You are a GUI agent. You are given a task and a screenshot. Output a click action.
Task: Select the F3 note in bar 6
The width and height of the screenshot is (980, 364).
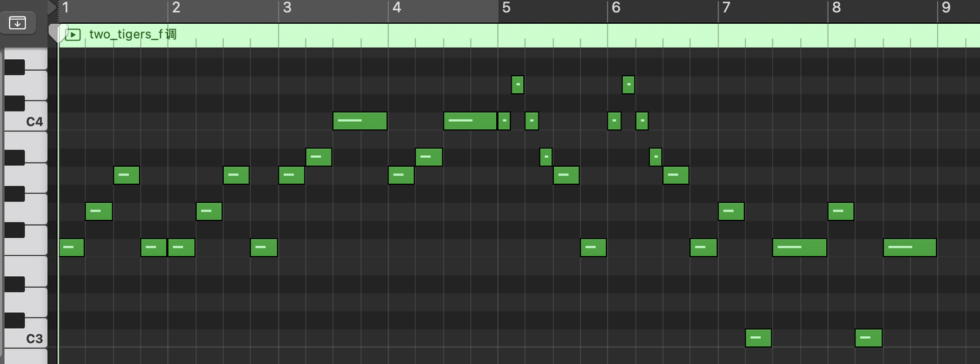pos(704,248)
